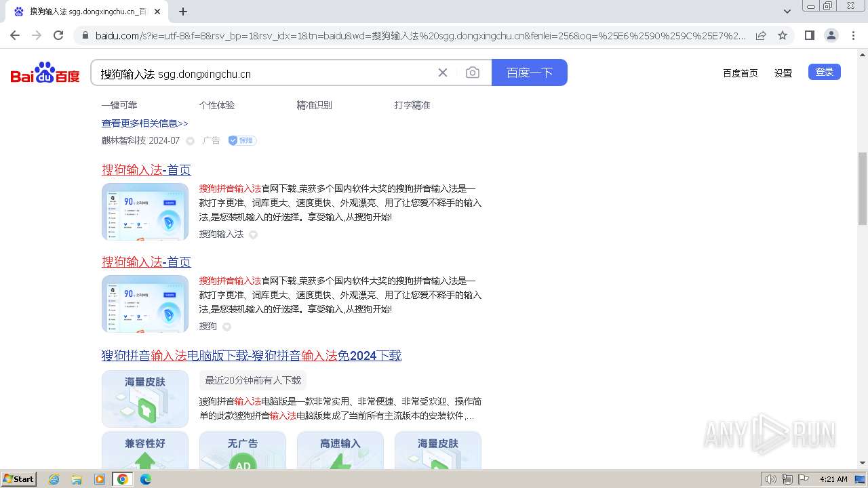The image size is (868, 488).
Task: Expand arrow next to 麒林智科技 2024-07
Action: click(190, 141)
